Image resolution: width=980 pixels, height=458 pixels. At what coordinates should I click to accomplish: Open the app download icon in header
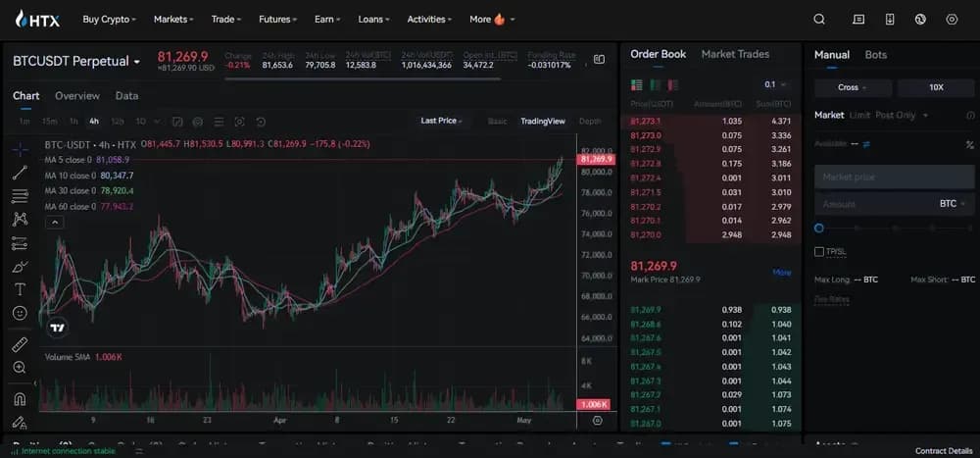[890, 20]
